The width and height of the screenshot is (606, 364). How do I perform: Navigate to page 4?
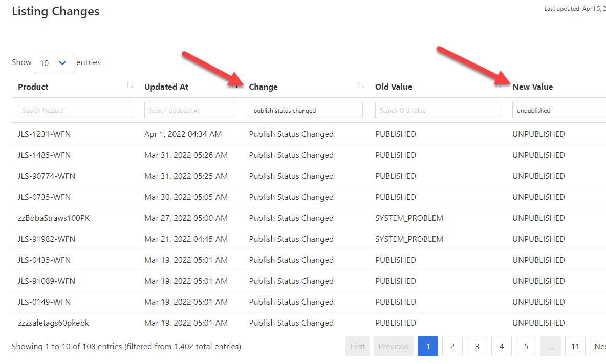tap(502, 346)
